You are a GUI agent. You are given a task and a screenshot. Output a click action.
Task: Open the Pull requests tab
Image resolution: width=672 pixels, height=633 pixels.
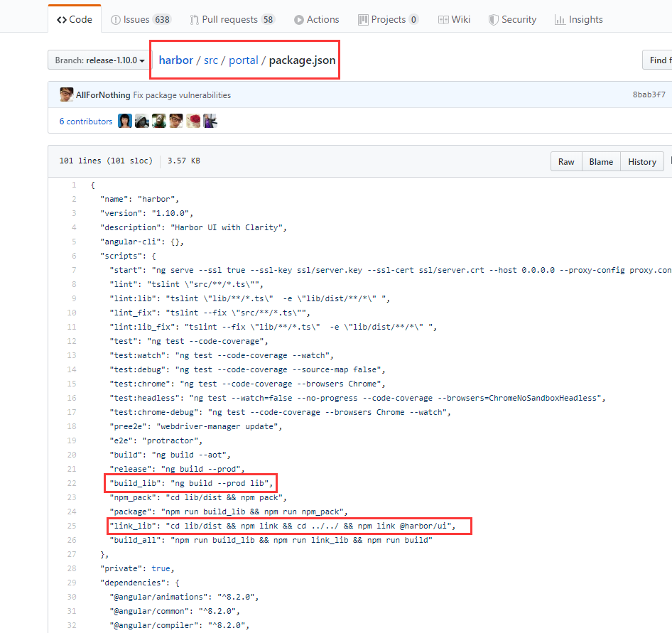232,20
